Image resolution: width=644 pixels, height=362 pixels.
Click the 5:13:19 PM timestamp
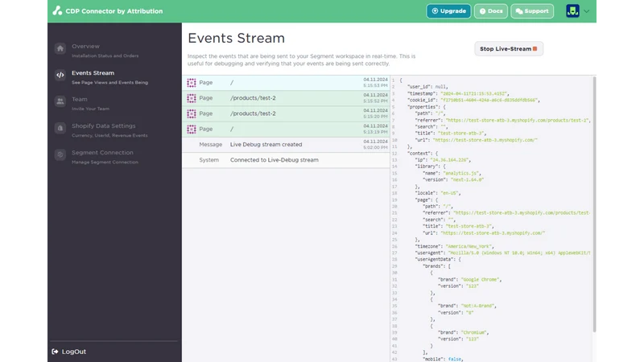(x=375, y=132)
